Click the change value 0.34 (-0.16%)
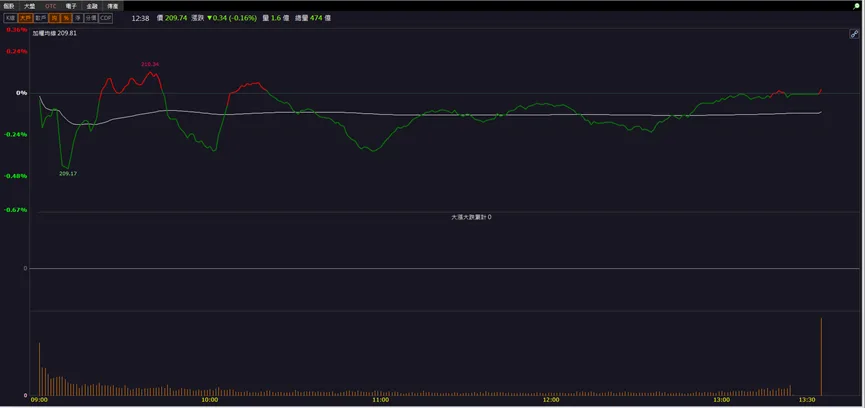 (232, 18)
